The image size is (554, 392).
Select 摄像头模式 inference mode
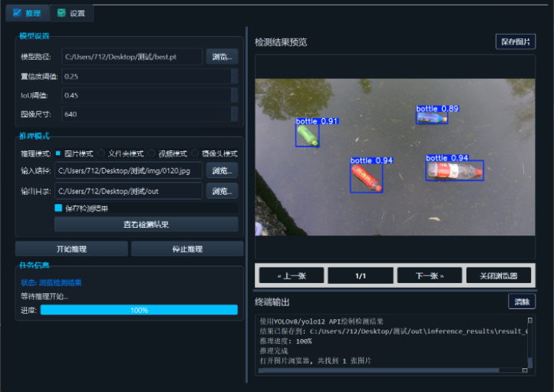click(x=214, y=153)
